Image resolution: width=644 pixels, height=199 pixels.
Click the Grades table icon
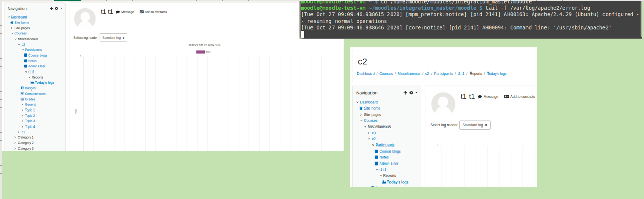[x=22, y=99]
